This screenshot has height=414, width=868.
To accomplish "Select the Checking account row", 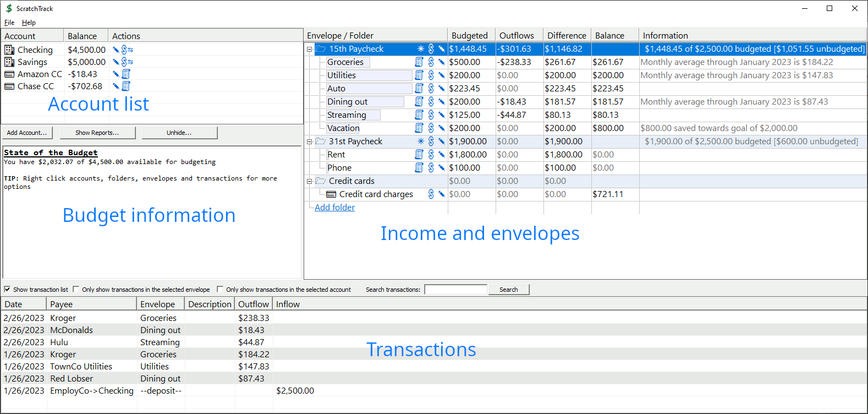I will click(x=152, y=50).
